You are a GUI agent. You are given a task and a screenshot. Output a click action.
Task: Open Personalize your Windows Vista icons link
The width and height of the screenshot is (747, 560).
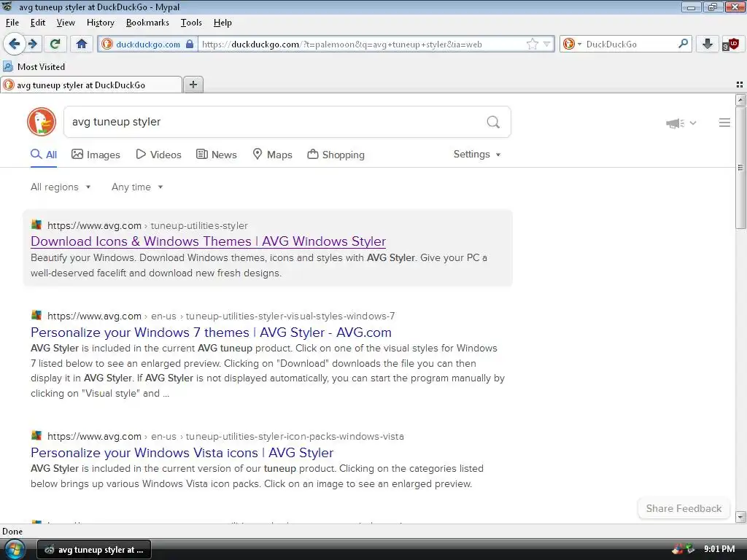pyautogui.click(x=182, y=453)
